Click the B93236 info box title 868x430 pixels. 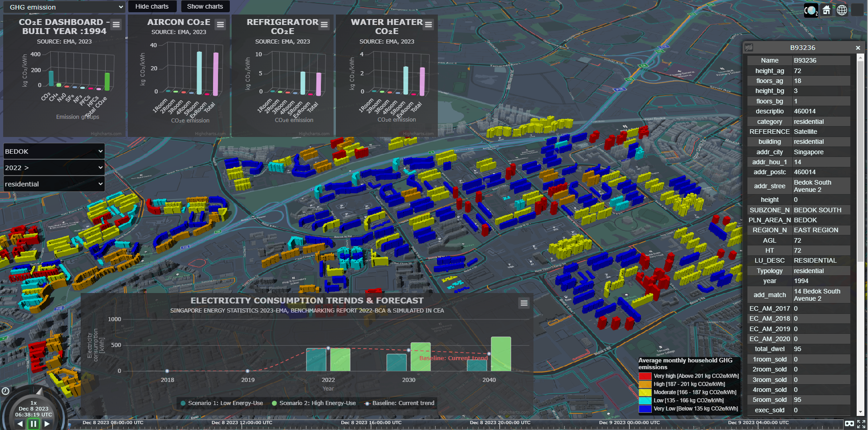pos(803,48)
